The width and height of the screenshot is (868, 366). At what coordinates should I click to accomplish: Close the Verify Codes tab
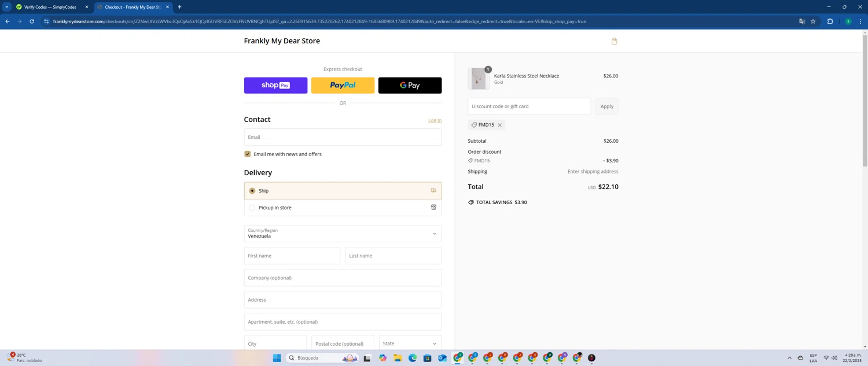[87, 7]
